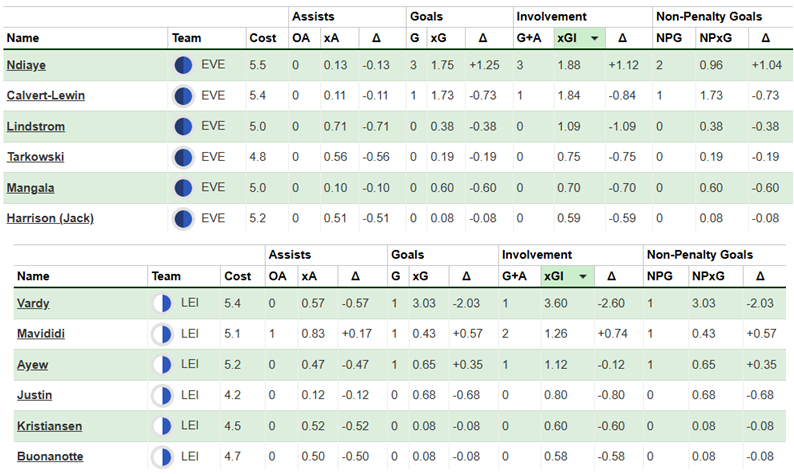Screen dimensions: 794x474
Task: Click the Leicester badge beside Mavididi
Action: click(x=163, y=334)
